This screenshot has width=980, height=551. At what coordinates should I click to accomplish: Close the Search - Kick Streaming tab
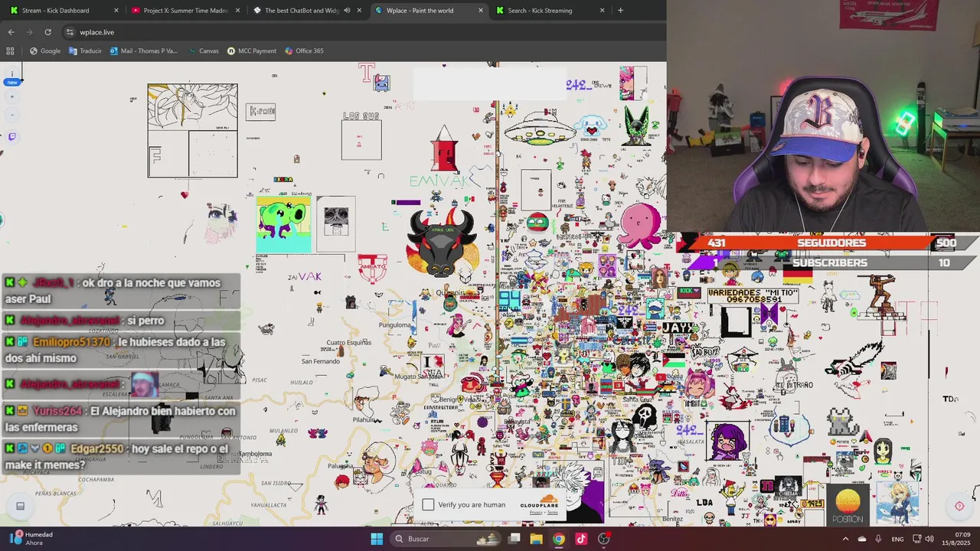(602, 10)
